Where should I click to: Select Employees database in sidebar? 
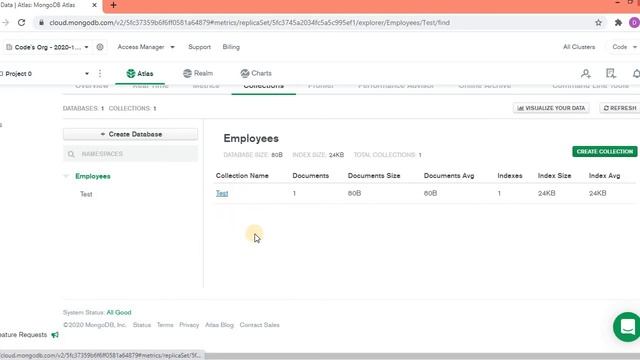93,176
